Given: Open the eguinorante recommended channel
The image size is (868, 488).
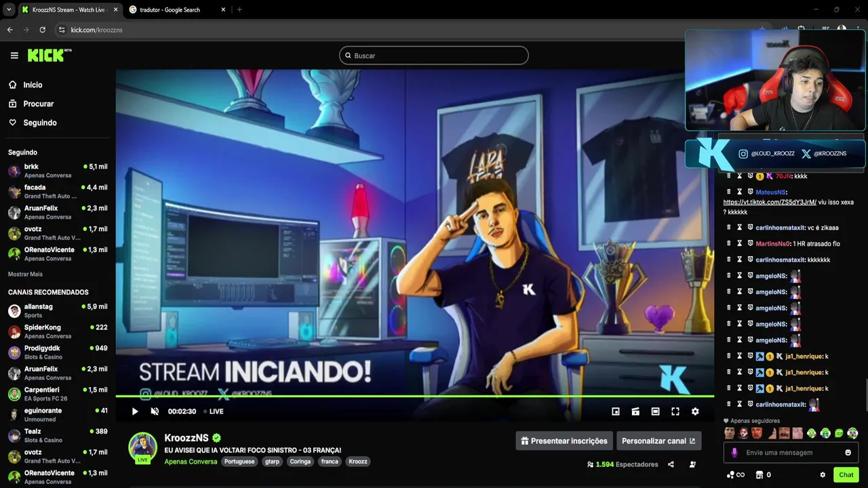Looking at the screenshot, I should click(x=58, y=415).
